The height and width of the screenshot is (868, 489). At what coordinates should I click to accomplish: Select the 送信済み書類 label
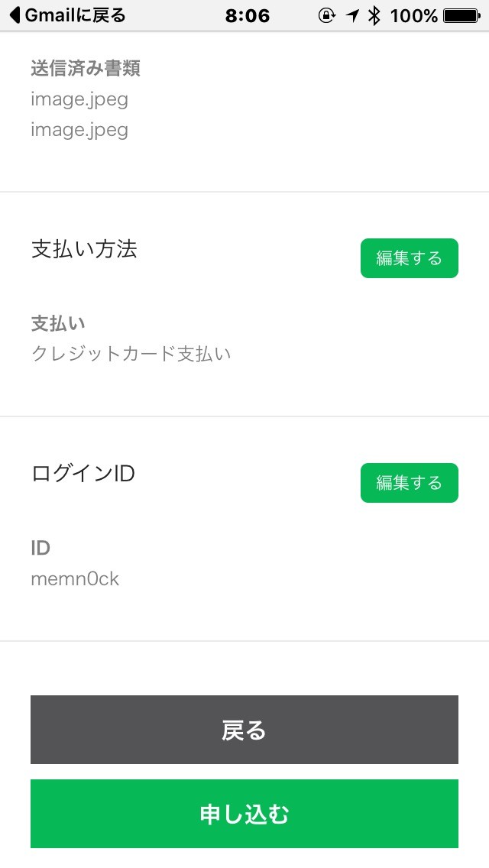pos(86,69)
